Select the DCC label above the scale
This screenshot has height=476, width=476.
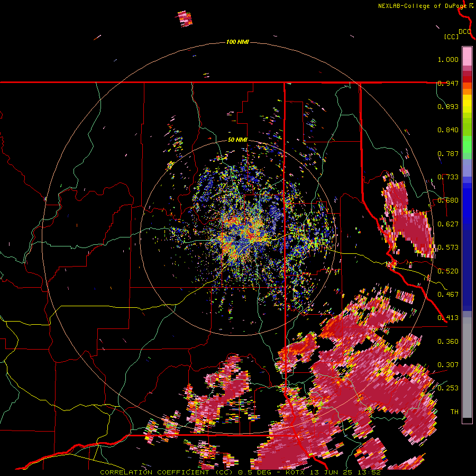coord(465,32)
